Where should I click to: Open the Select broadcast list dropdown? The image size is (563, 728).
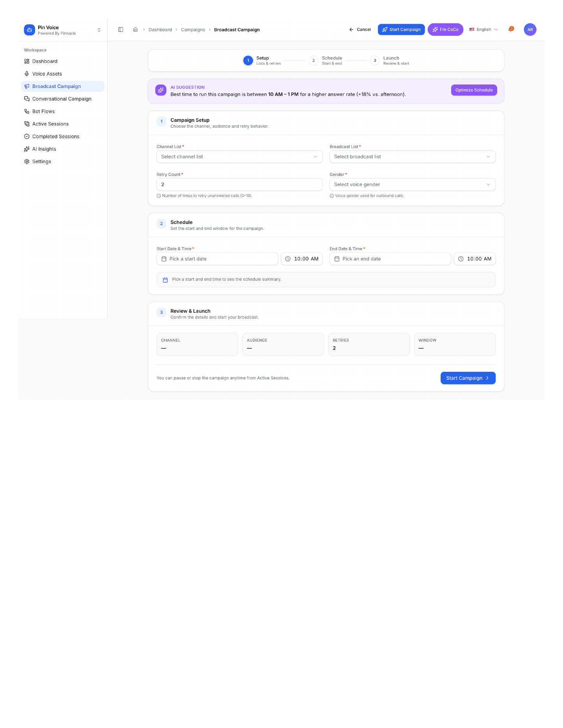(413, 157)
